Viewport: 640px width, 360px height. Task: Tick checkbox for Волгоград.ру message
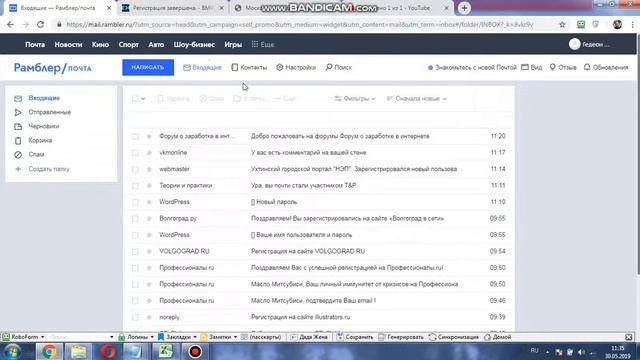click(135, 218)
